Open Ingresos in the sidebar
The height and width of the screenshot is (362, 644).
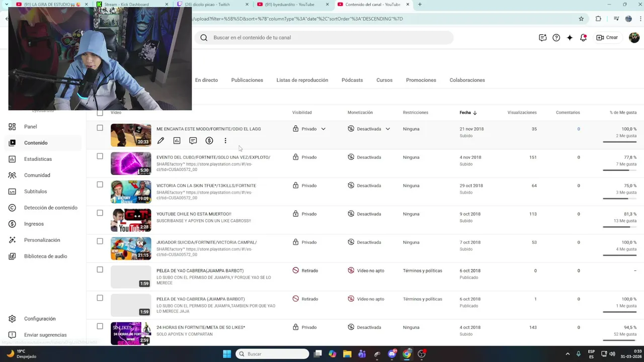pyautogui.click(x=34, y=224)
